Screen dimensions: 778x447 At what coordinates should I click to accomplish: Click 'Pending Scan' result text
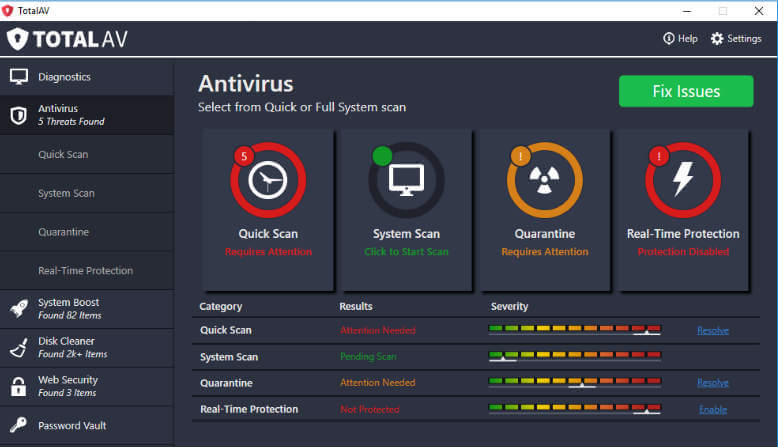[x=368, y=356]
